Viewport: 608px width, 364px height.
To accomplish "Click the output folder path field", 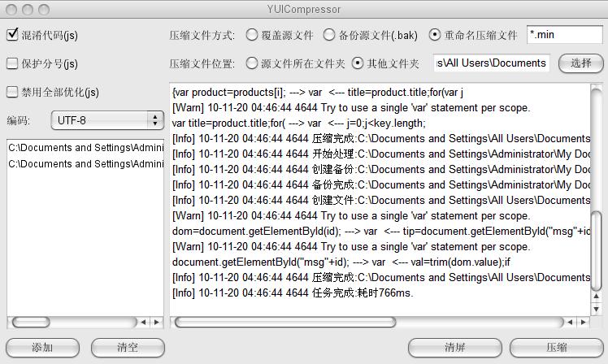I will click(x=491, y=63).
